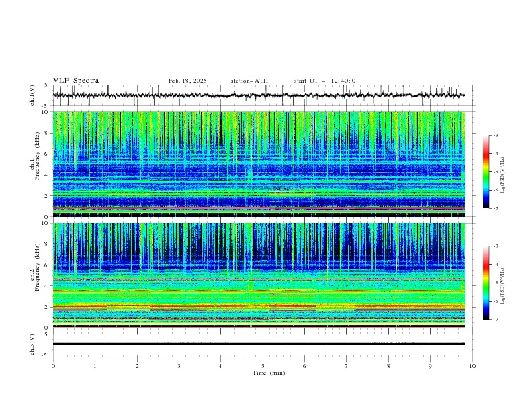
Task: Click the ch.1 spectrogram color bar
Action: point(486,172)
